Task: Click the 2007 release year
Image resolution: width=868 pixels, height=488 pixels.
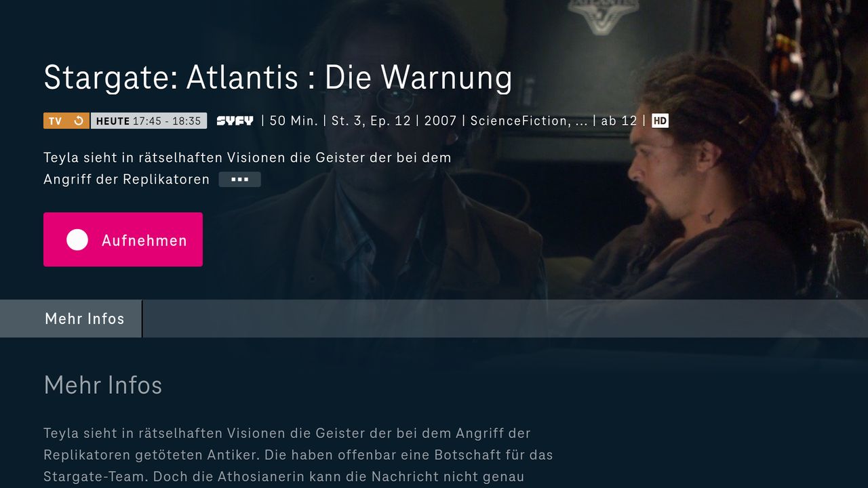Action: point(441,121)
